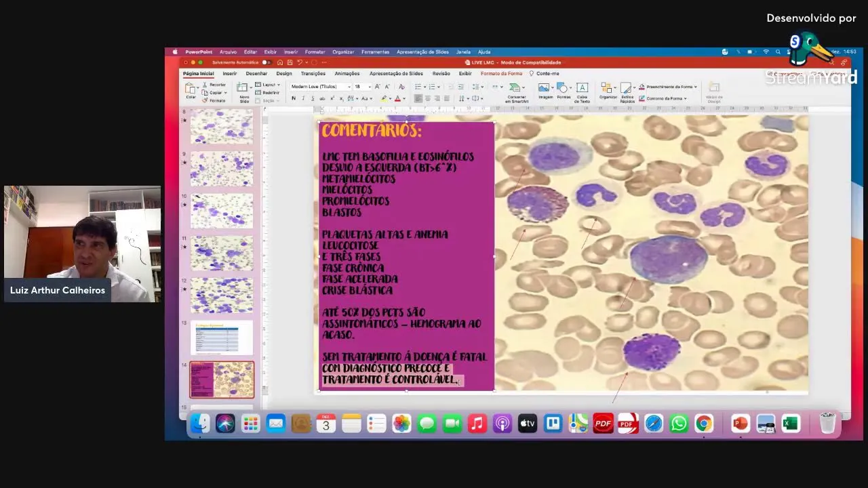
Task: Click the Conte-me search field
Action: (x=544, y=73)
